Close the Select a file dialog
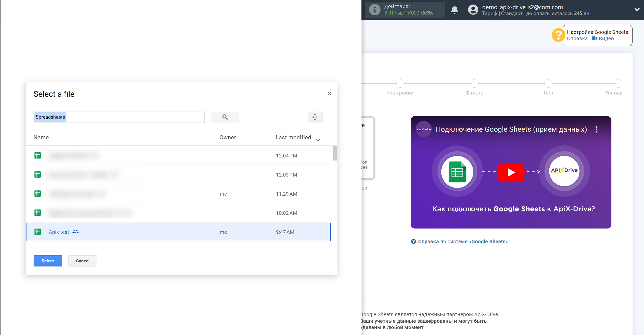644x335 pixels. [x=329, y=93]
